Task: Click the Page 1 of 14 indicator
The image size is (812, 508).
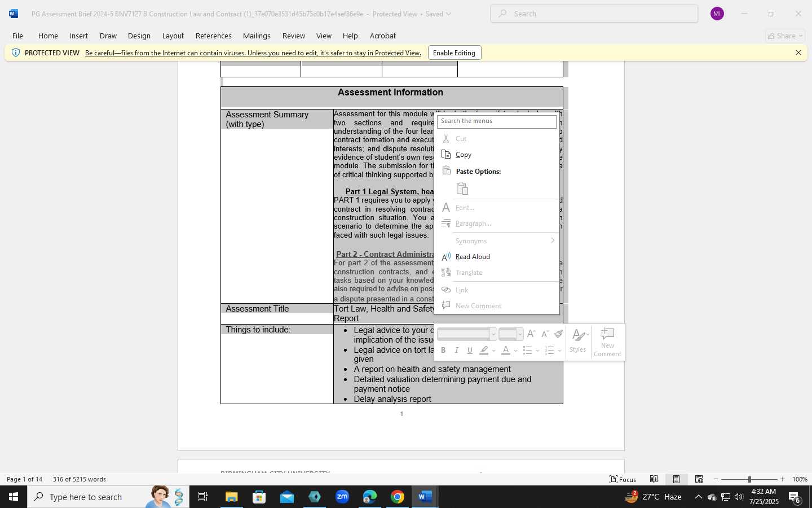Action: (24, 479)
